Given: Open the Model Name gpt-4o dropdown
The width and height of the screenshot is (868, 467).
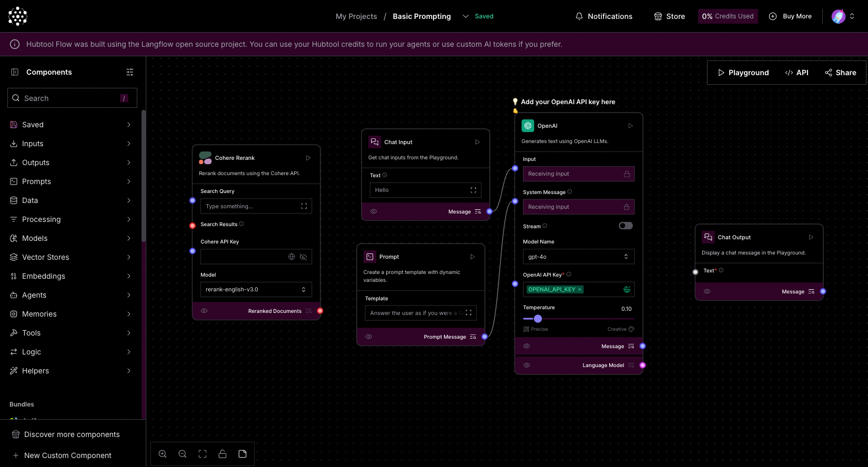Looking at the screenshot, I should click(x=578, y=257).
